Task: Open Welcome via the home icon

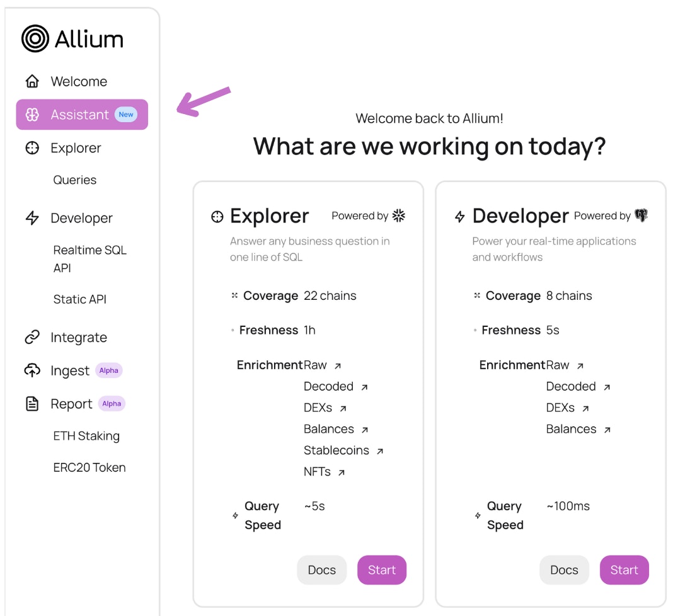Action: click(32, 81)
